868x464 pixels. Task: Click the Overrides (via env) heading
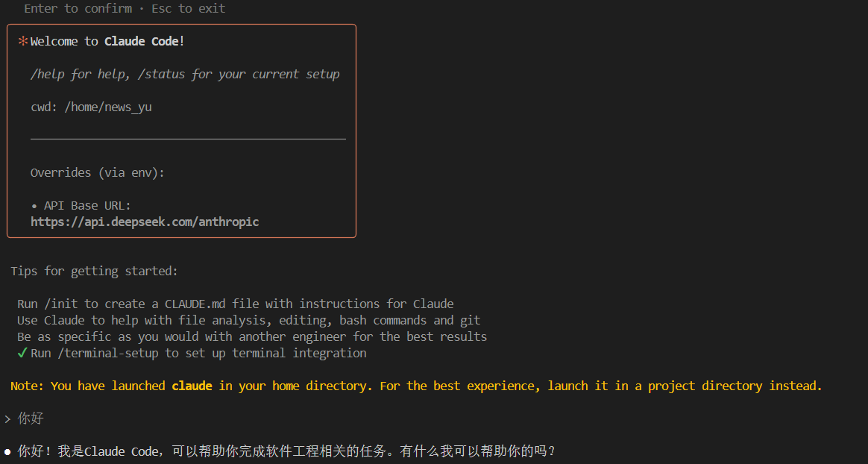pyautogui.click(x=97, y=172)
